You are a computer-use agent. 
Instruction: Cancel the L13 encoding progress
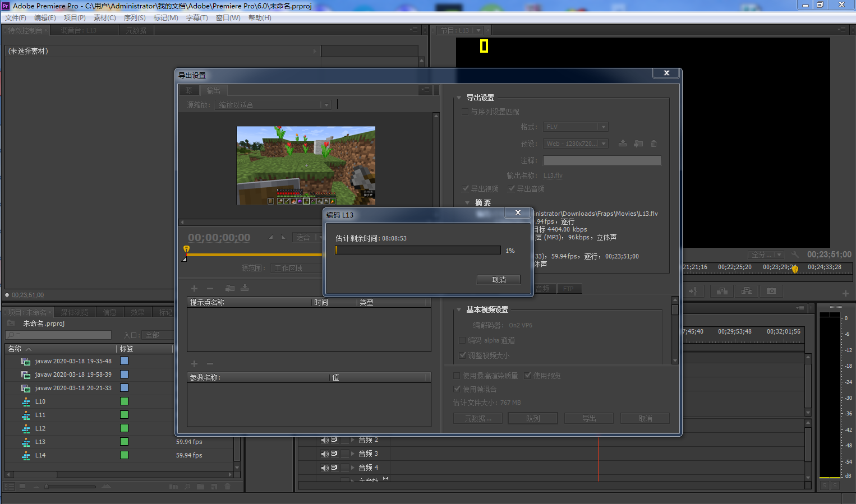(499, 280)
